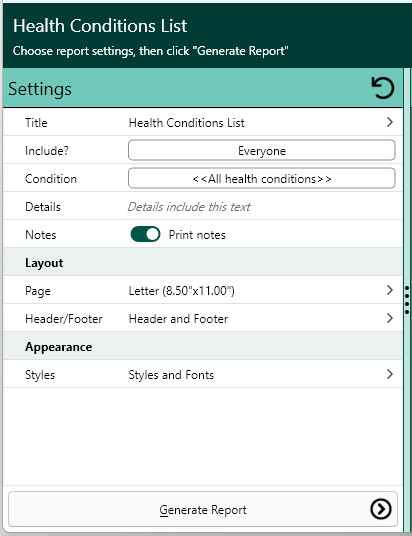The width and height of the screenshot is (412, 536).
Task: Click the Notes row label
Action: (41, 235)
